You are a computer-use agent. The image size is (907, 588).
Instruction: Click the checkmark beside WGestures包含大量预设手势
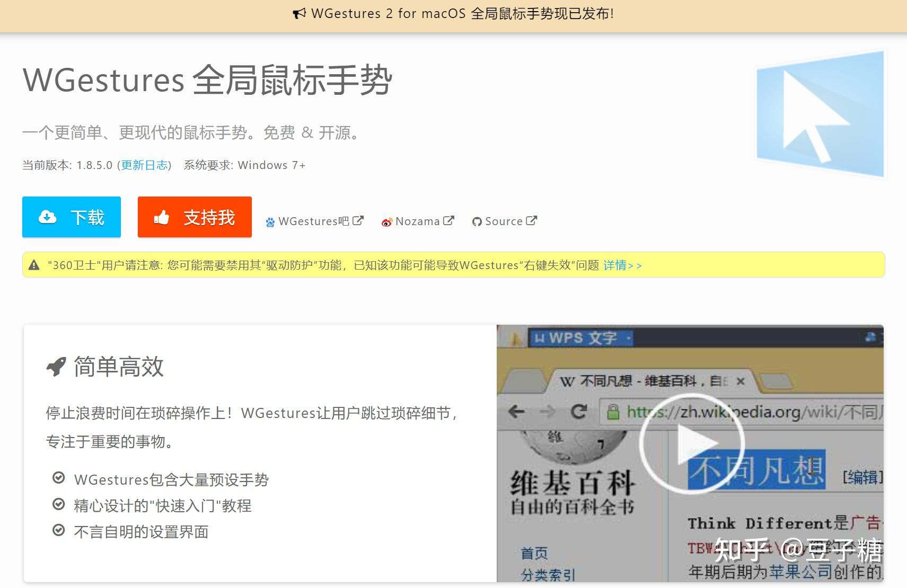[x=59, y=478]
